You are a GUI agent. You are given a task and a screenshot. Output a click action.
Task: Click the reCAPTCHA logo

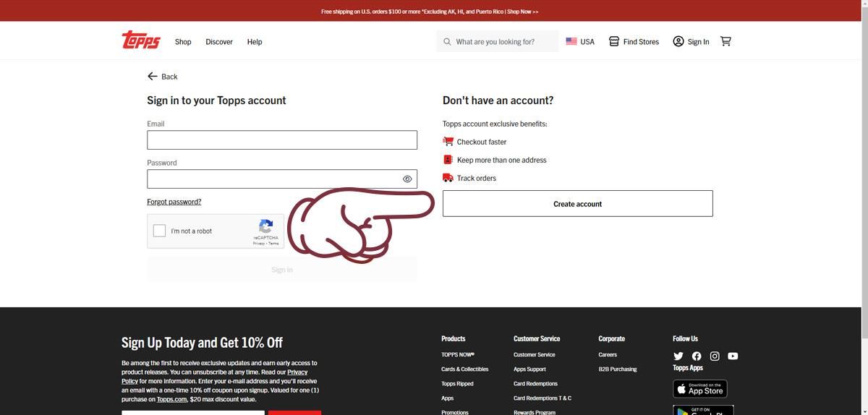click(x=265, y=226)
